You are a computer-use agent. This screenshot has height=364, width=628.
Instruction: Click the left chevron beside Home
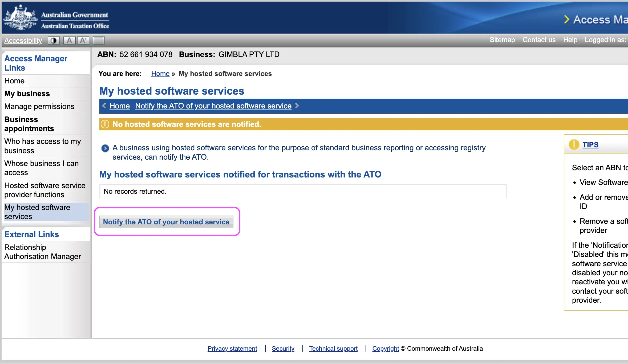pyautogui.click(x=104, y=106)
